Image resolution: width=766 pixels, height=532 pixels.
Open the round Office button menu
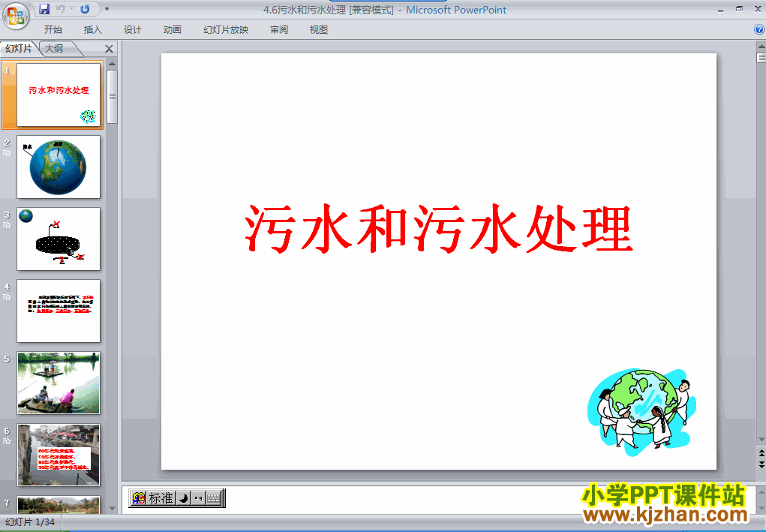point(16,16)
